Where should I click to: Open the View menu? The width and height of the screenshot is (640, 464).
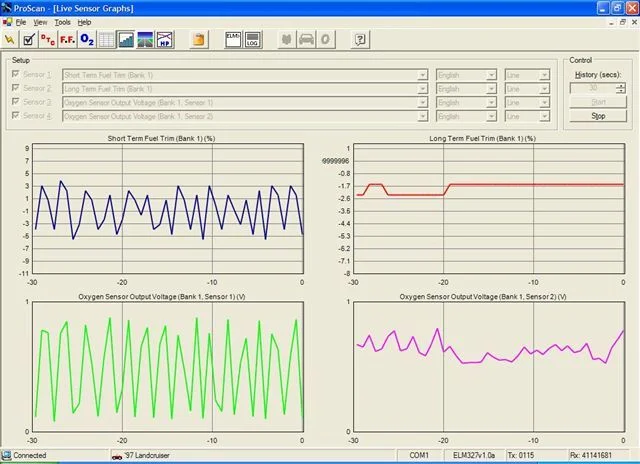(x=40, y=22)
